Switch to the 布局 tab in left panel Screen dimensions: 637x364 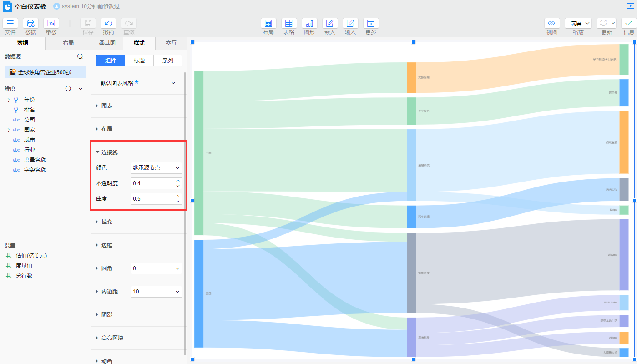pos(68,43)
